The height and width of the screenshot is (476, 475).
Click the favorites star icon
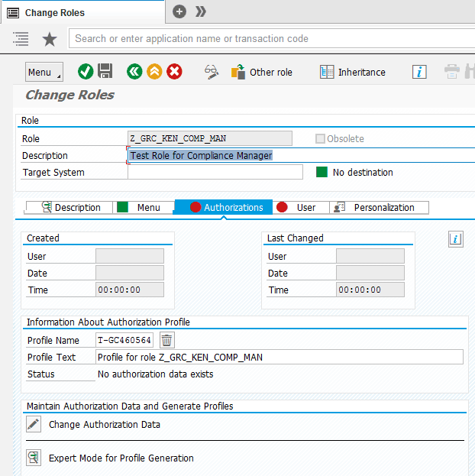[x=49, y=39]
